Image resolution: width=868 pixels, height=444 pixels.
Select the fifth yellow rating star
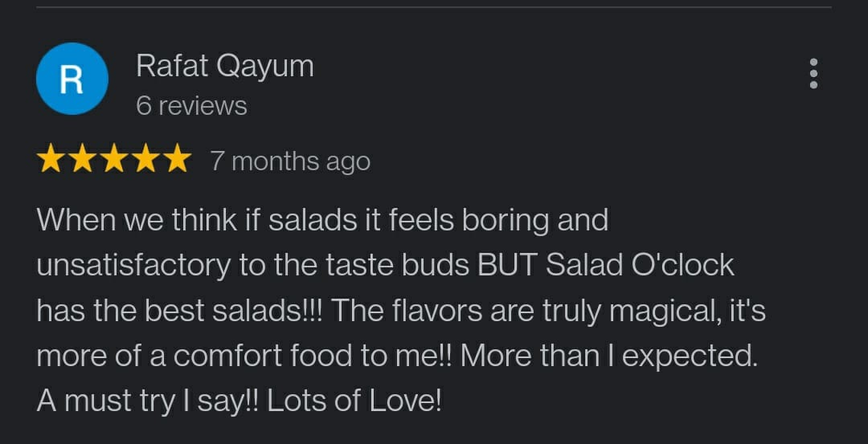tap(178, 158)
